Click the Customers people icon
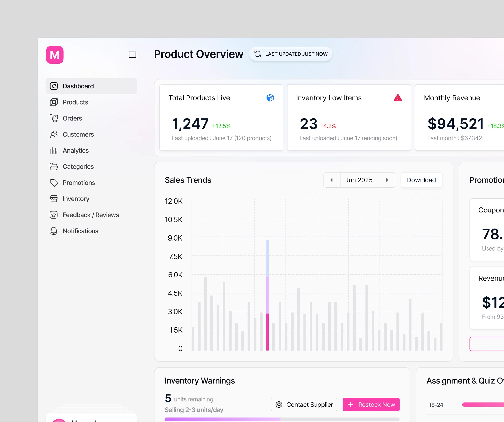 coord(54,134)
